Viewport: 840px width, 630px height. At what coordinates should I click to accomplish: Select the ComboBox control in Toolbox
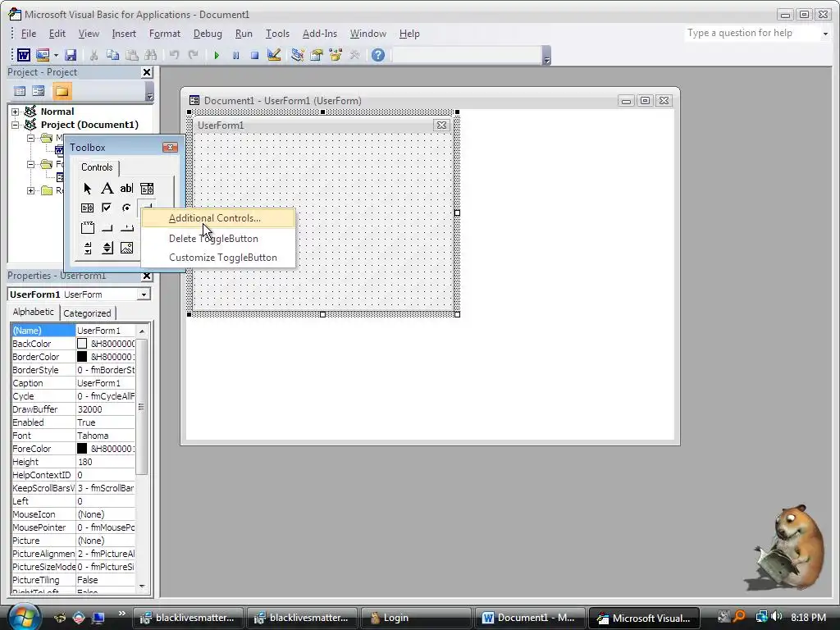[x=147, y=189]
